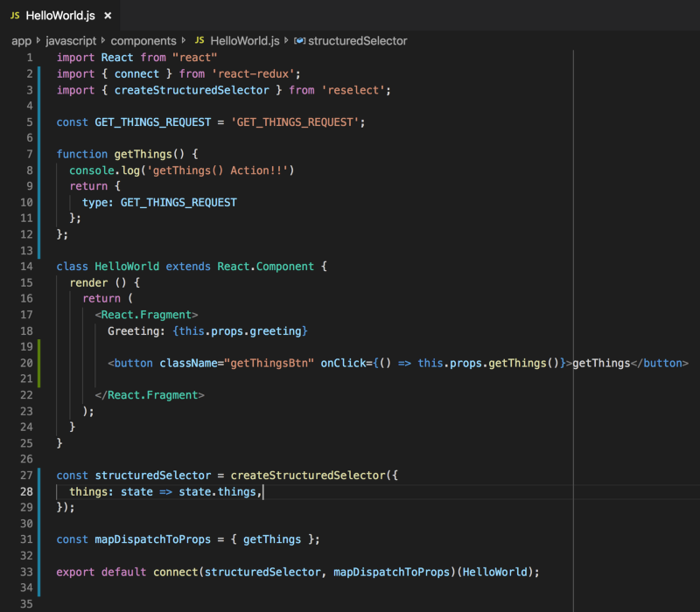Screen dimensions: 700x612
Task: Click line number 1 in the gutter
Action: pyautogui.click(x=30, y=58)
